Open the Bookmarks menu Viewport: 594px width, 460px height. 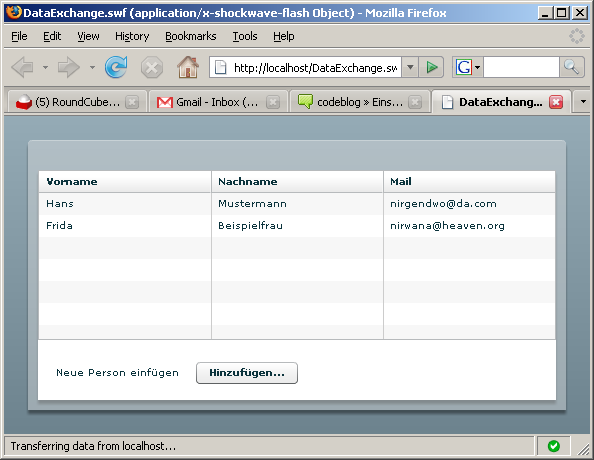(191, 36)
